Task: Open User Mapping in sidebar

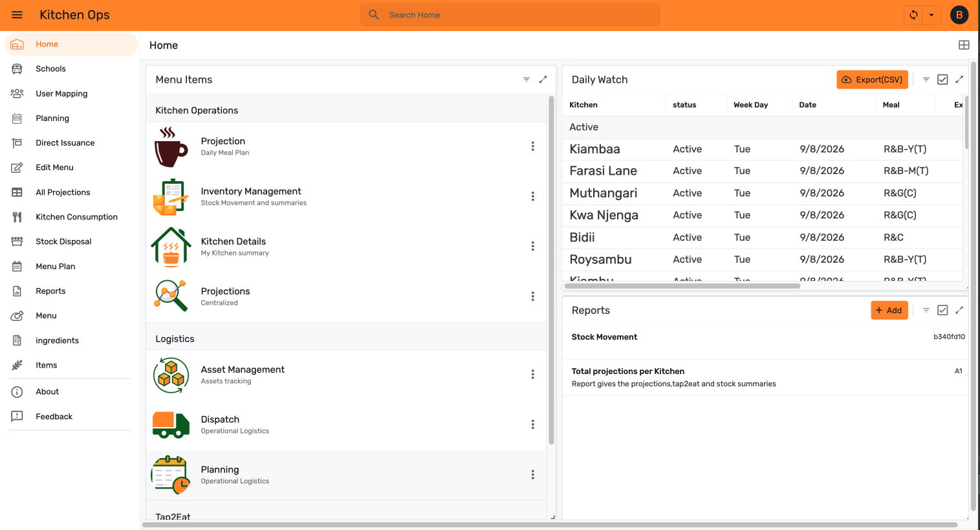Action: (71, 93)
